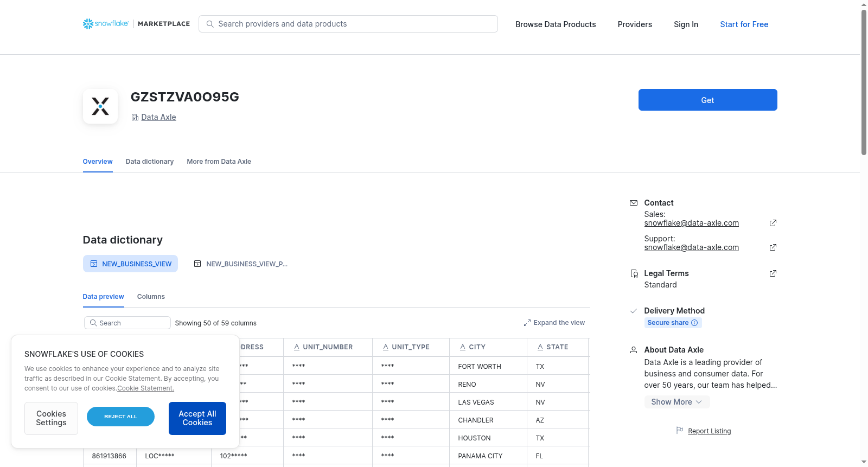The image size is (868, 467).
Task: Click the Report Listing link
Action: [710, 431]
